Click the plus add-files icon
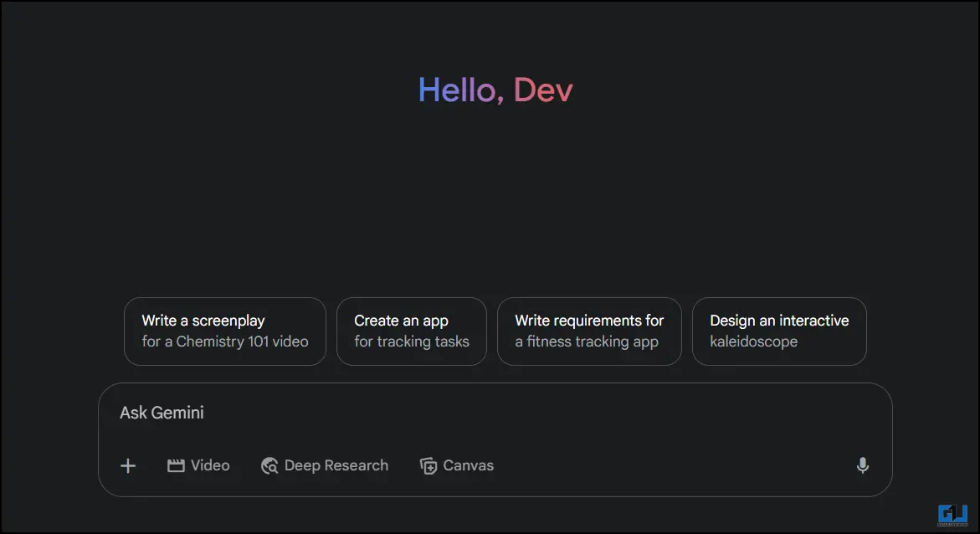Image resolution: width=980 pixels, height=534 pixels. pyautogui.click(x=128, y=466)
